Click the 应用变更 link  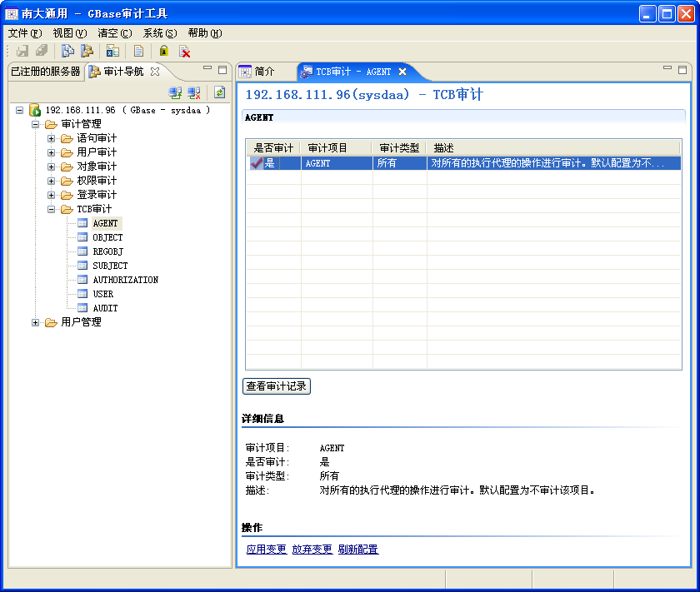pyautogui.click(x=267, y=550)
